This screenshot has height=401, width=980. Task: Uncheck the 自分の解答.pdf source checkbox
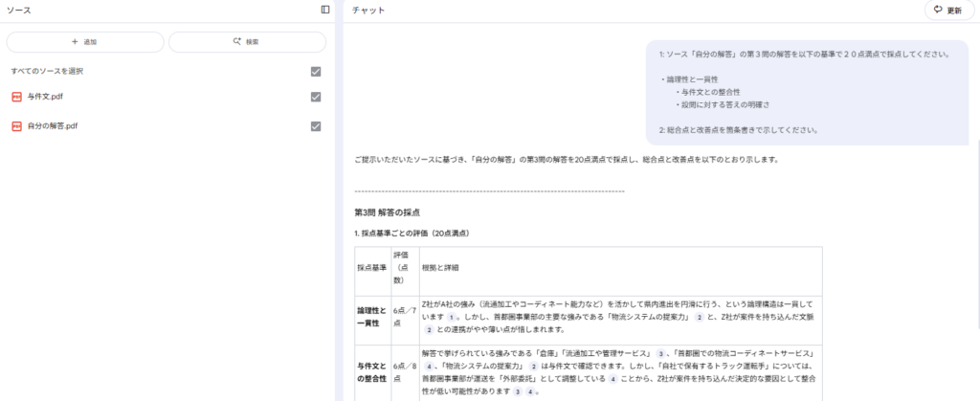pyautogui.click(x=316, y=126)
